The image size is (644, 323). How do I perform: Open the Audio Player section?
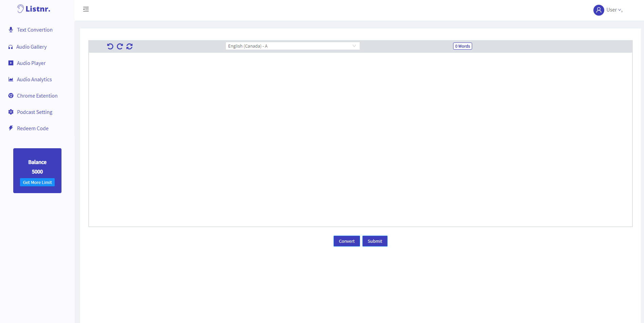point(31,63)
